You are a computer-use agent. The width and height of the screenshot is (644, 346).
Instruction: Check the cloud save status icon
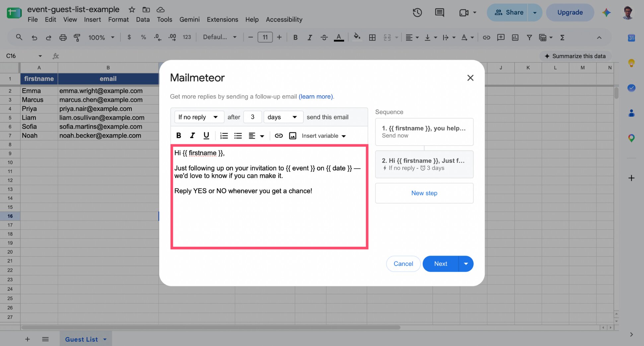[x=161, y=10]
